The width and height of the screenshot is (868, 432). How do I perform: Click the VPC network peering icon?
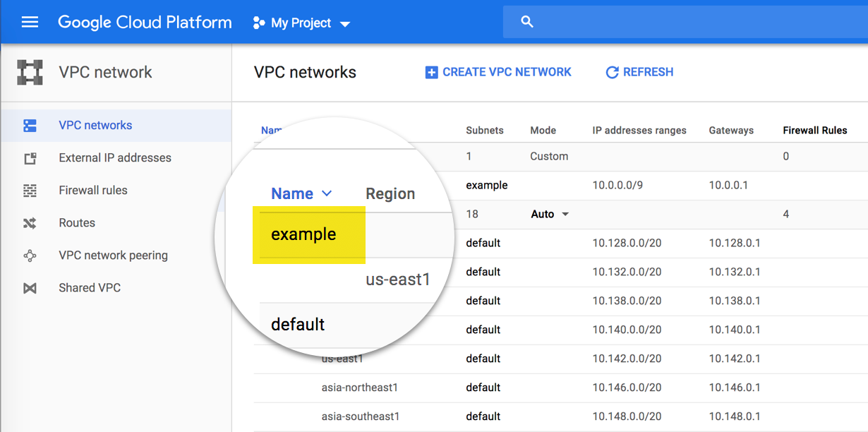30,255
